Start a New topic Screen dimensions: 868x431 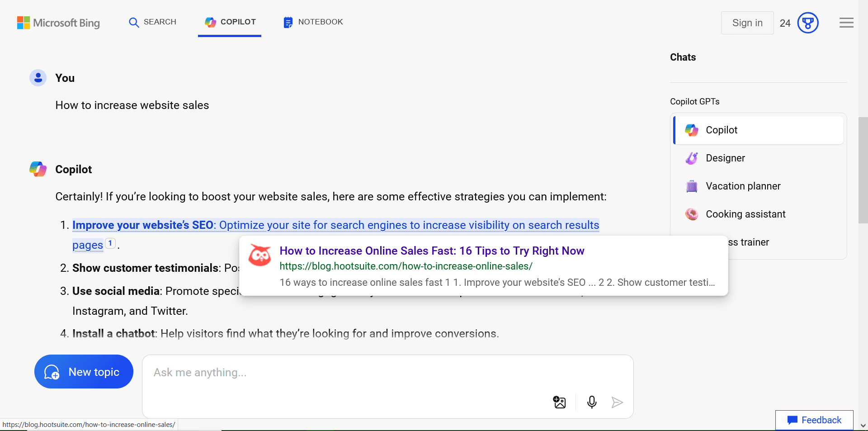(84, 372)
